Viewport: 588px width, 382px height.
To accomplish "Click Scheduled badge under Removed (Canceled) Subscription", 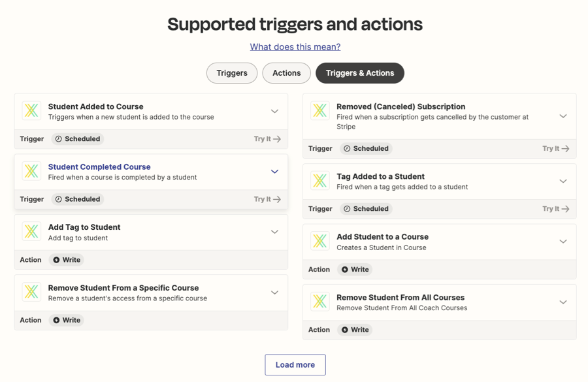I will click(366, 148).
